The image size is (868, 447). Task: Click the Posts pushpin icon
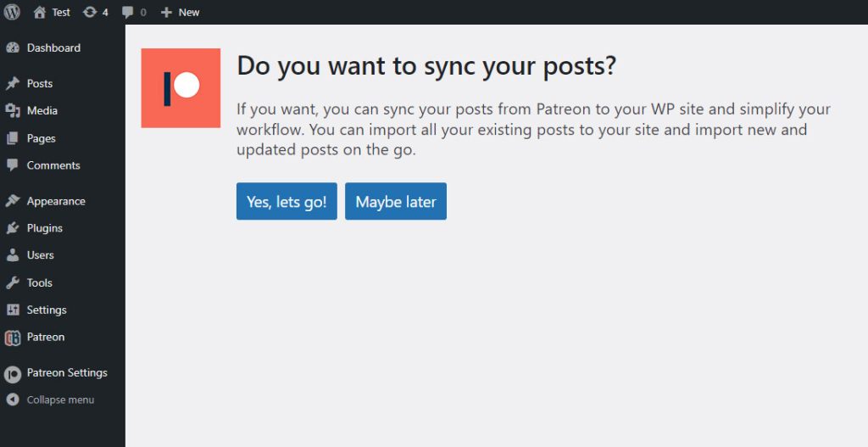click(13, 84)
